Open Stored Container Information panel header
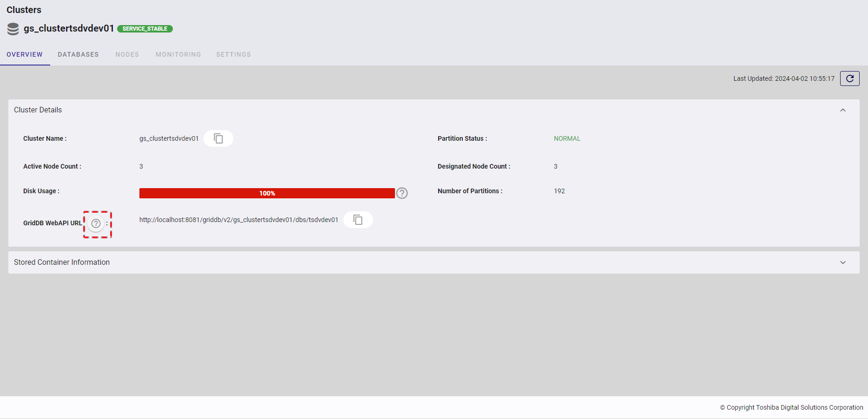868x419 pixels. coord(62,262)
